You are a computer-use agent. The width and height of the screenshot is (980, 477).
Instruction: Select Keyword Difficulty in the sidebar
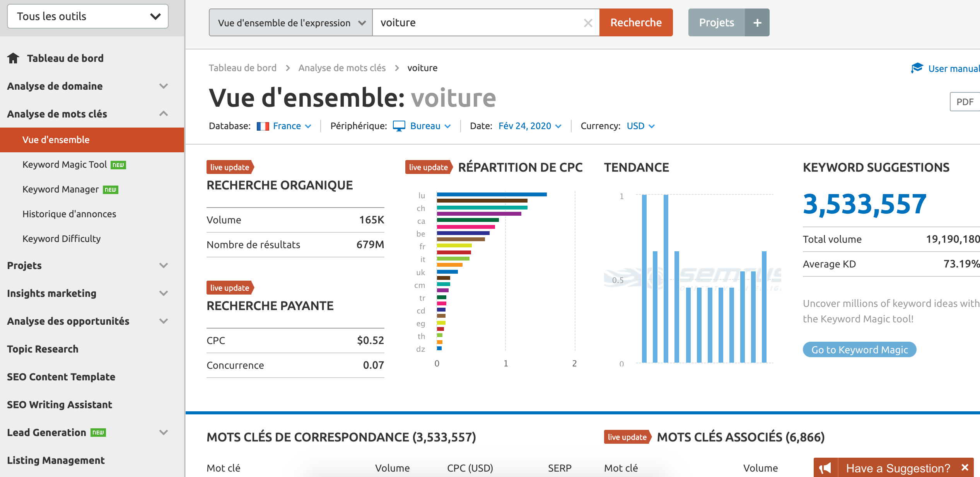click(61, 238)
